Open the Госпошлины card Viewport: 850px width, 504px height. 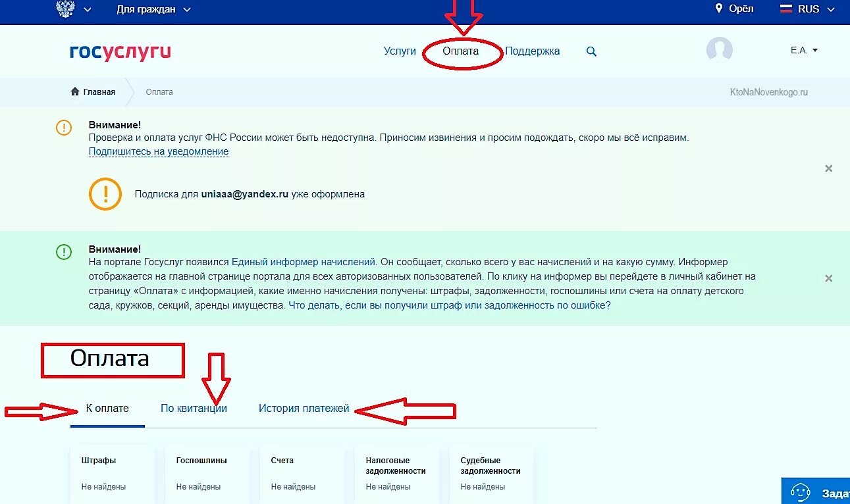pos(207,474)
